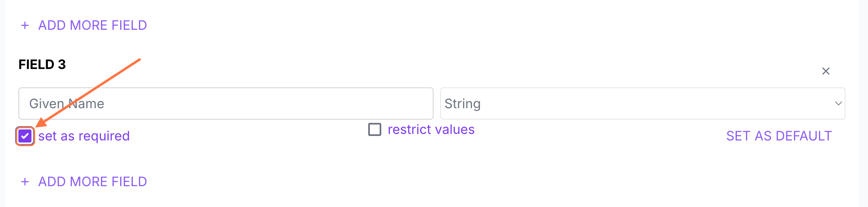Remove Field 3 with the X icon
868x207 pixels.
[x=825, y=71]
